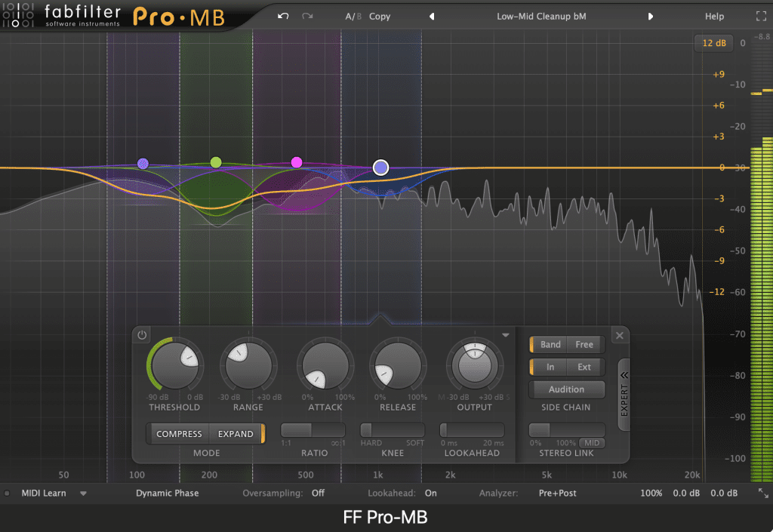Click the Release knob

398,366
